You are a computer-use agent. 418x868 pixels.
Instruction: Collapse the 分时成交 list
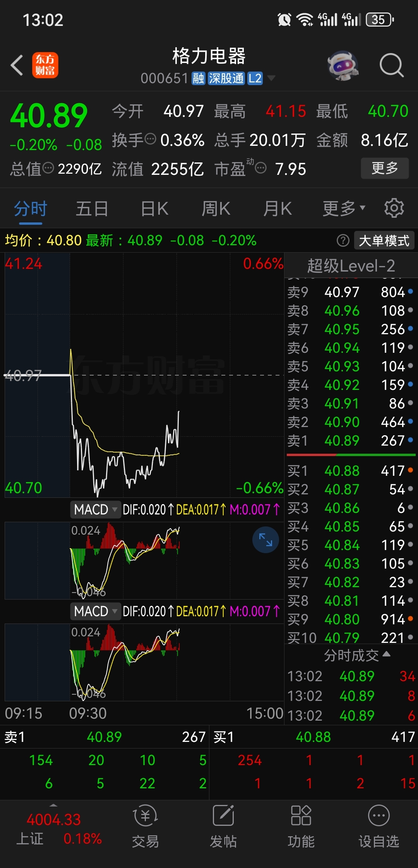[357, 655]
